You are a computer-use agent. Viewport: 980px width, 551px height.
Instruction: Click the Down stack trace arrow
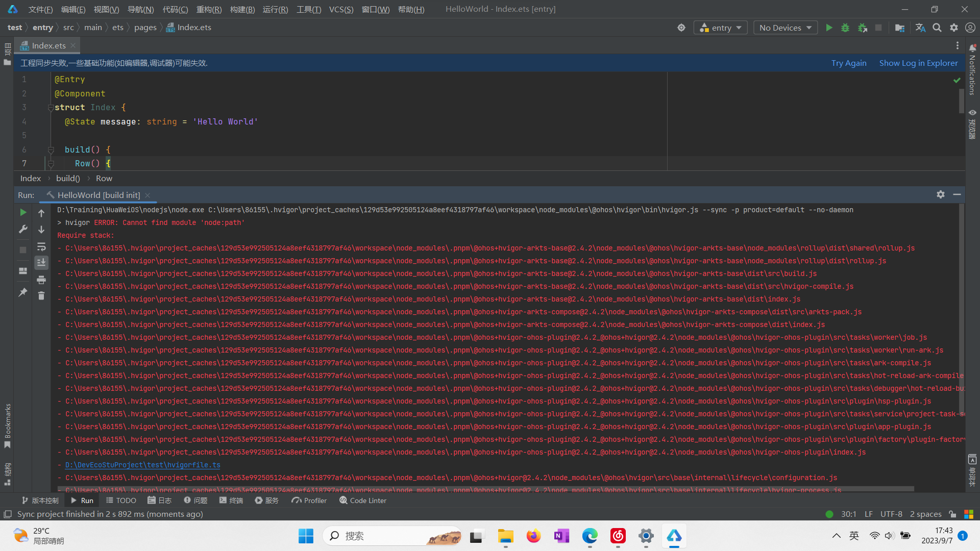pos(41,230)
